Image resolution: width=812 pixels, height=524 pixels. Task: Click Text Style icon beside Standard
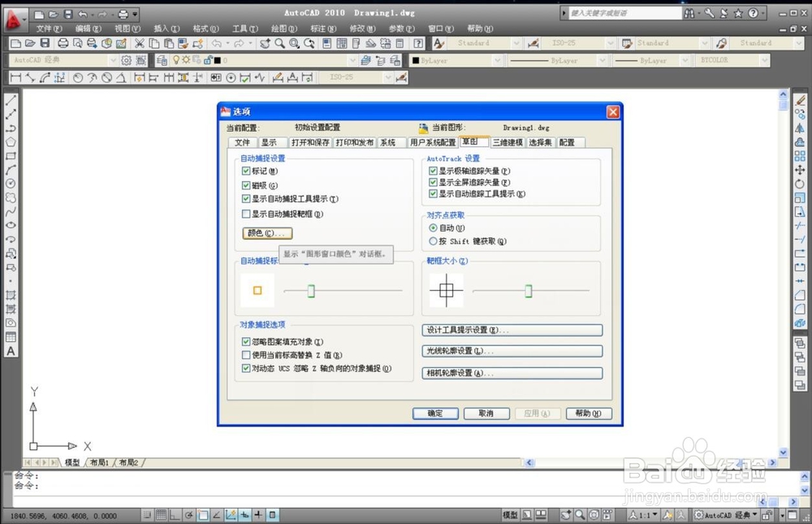point(438,44)
